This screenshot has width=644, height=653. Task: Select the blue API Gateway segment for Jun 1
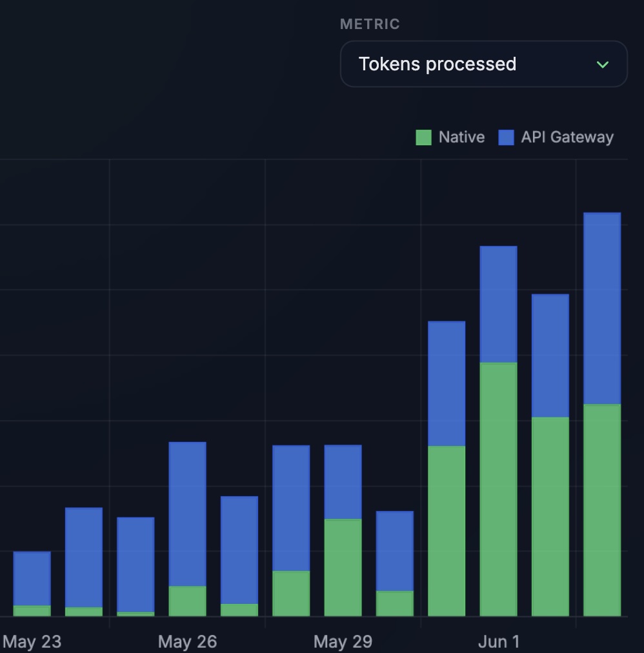pyautogui.click(x=499, y=305)
